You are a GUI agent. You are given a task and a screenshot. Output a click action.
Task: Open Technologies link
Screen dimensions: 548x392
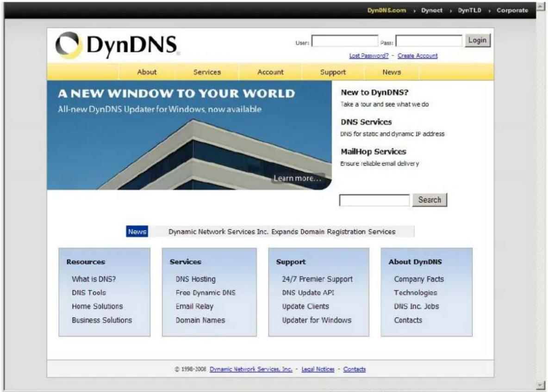click(416, 293)
